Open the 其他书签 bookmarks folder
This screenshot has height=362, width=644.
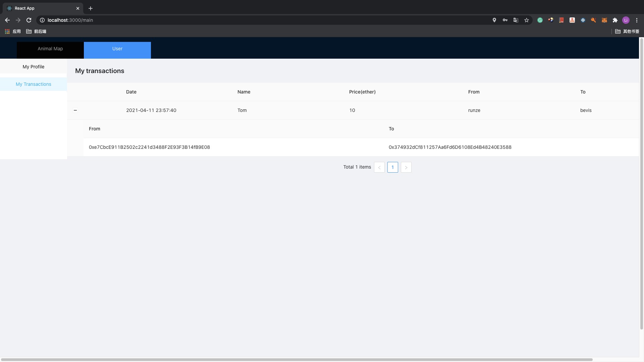tap(627, 31)
